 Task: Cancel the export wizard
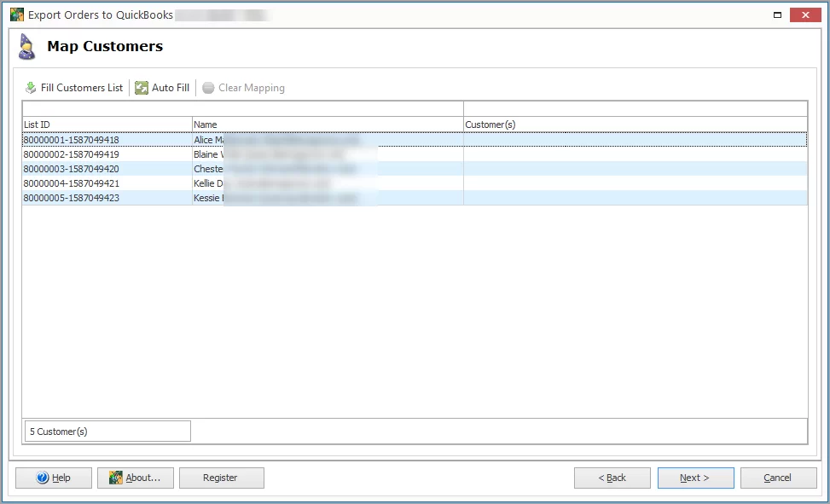coord(777,478)
